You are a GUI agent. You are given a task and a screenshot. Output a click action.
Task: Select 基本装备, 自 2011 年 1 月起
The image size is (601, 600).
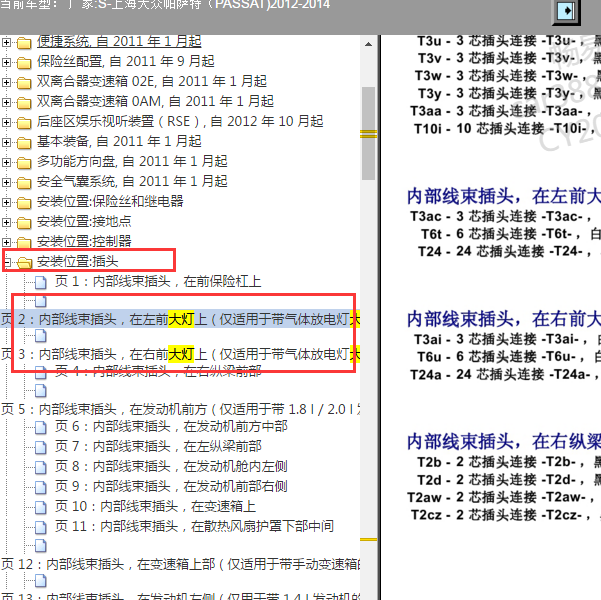point(119,141)
